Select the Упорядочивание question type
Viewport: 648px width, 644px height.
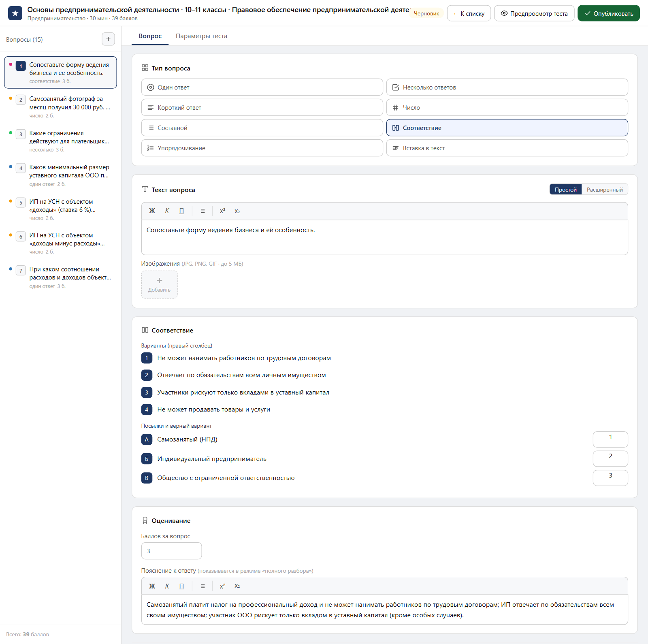(262, 148)
